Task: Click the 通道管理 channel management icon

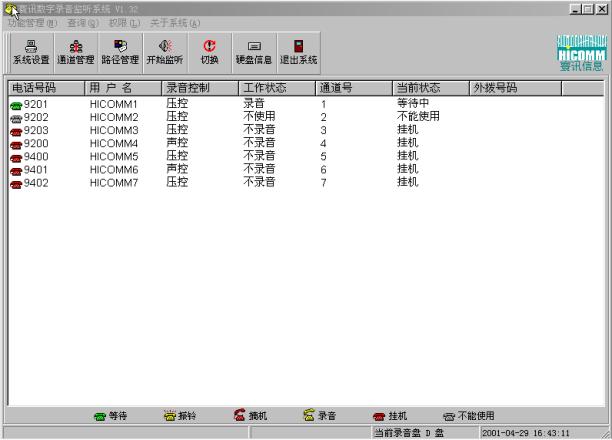Action: [75, 52]
